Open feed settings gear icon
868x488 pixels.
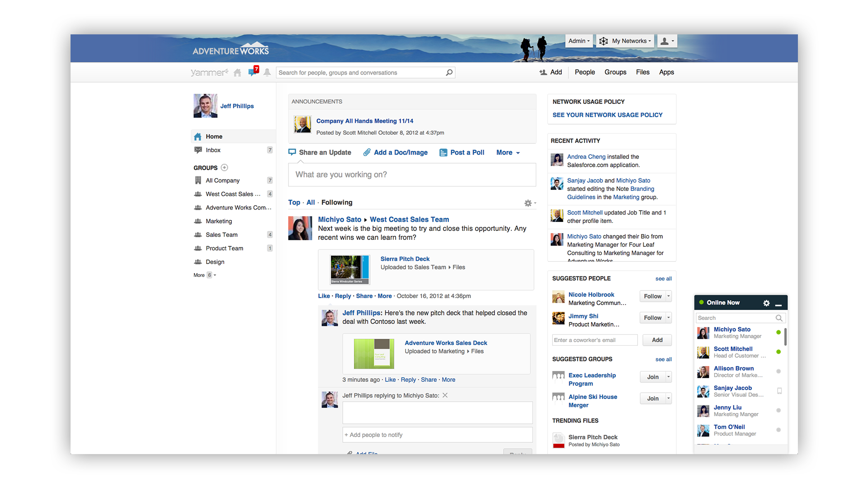(528, 203)
